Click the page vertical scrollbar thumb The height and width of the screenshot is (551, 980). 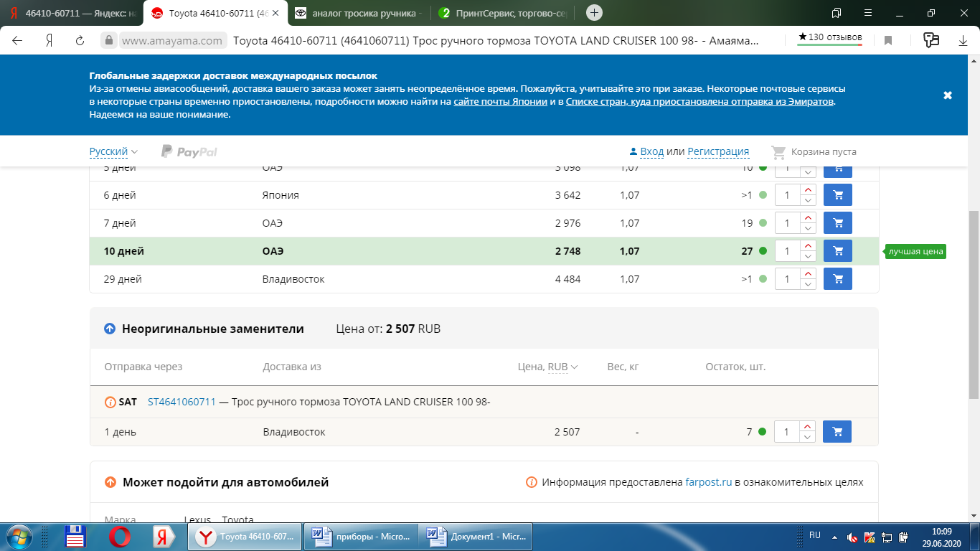point(974,305)
